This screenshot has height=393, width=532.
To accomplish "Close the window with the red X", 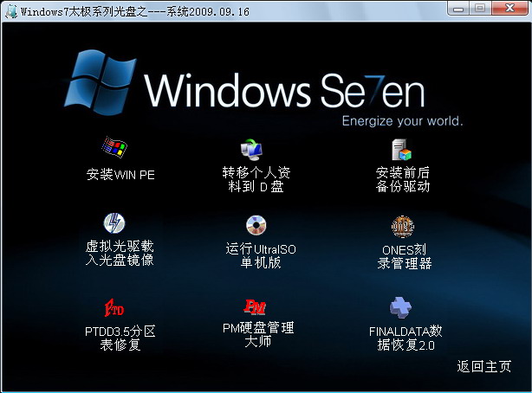I will 509,9.
